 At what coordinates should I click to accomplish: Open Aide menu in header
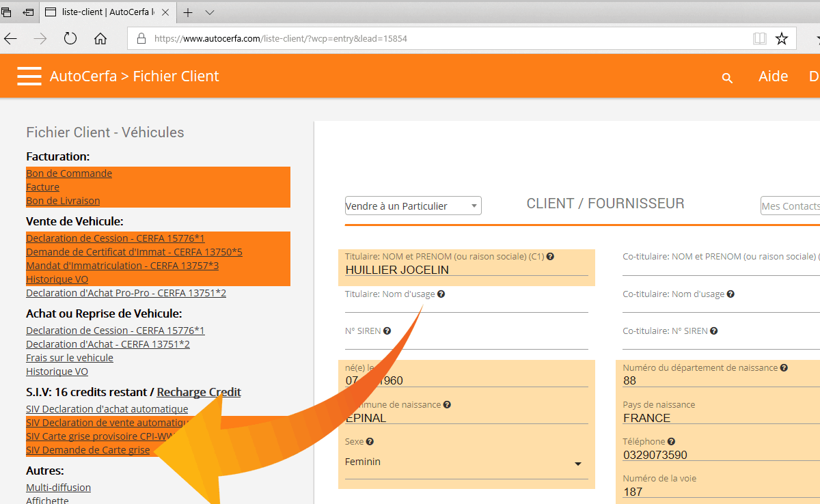pos(773,76)
